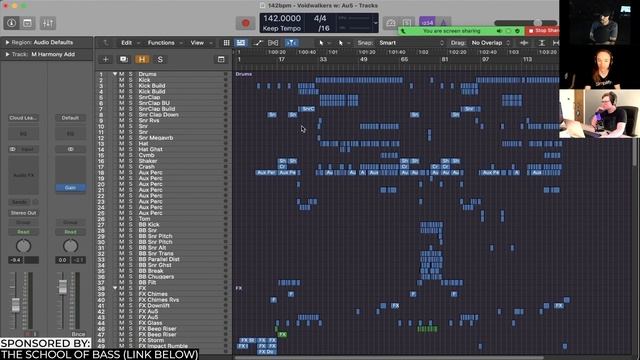Click the Default setting button

(x=70, y=118)
